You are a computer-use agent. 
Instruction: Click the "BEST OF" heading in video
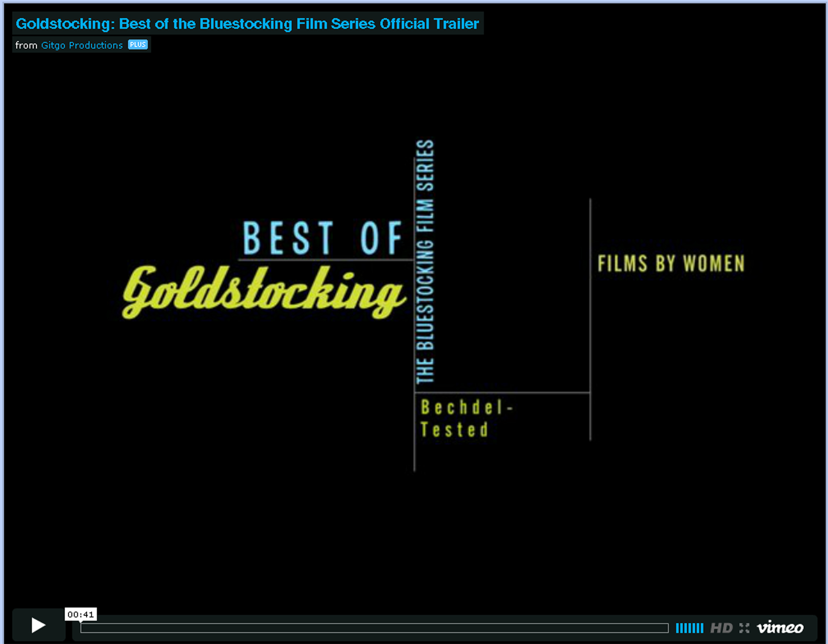click(x=322, y=238)
